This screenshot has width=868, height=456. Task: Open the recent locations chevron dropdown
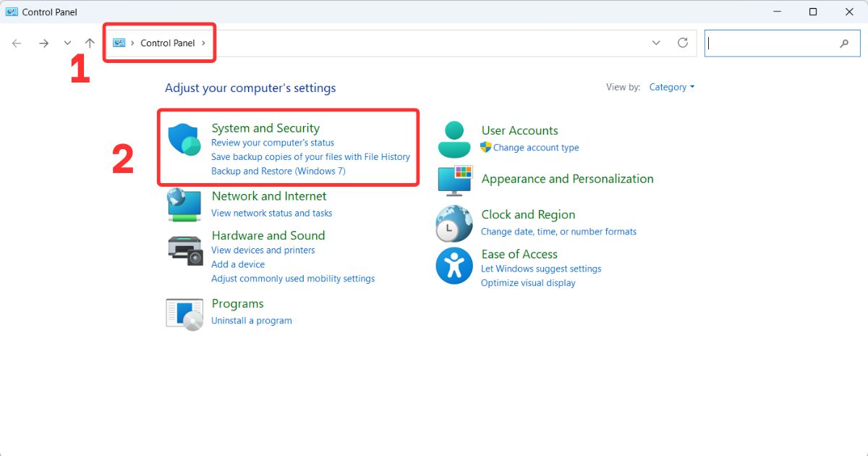click(x=67, y=43)
